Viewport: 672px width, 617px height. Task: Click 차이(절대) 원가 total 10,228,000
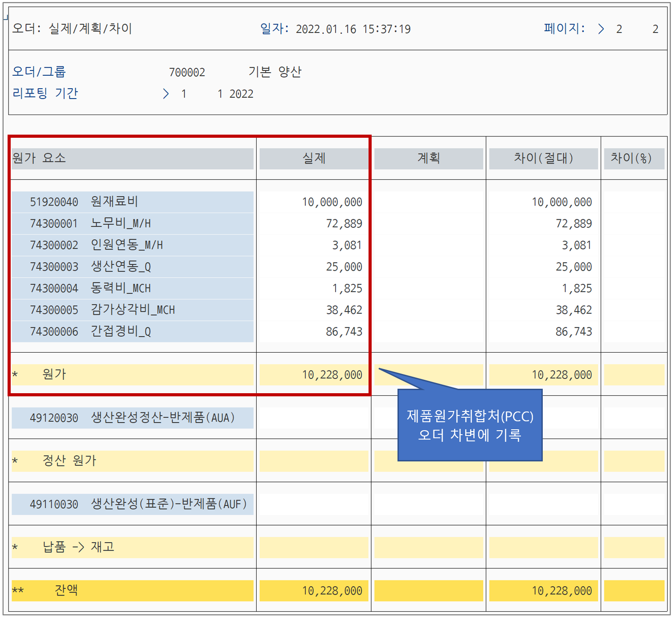point(561,374)
